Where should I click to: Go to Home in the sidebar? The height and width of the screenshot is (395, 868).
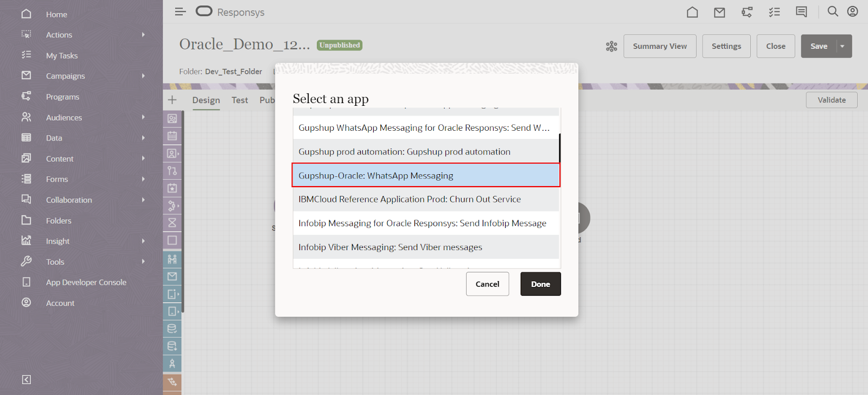(x=56, y=14)
